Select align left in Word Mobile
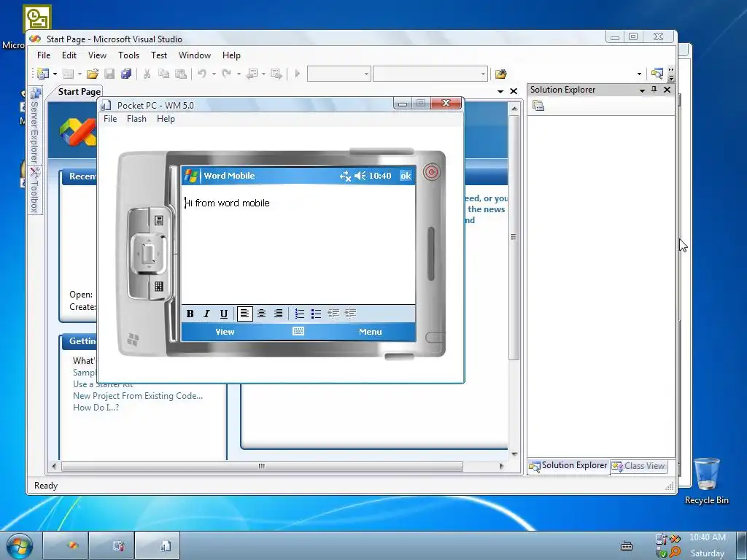This screenshot has height=560, width=747. pos(245,314)
